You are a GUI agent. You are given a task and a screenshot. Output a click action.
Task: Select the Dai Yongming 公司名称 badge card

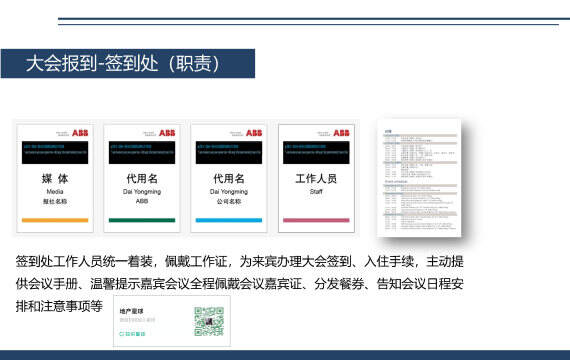[x=229, y=178]
